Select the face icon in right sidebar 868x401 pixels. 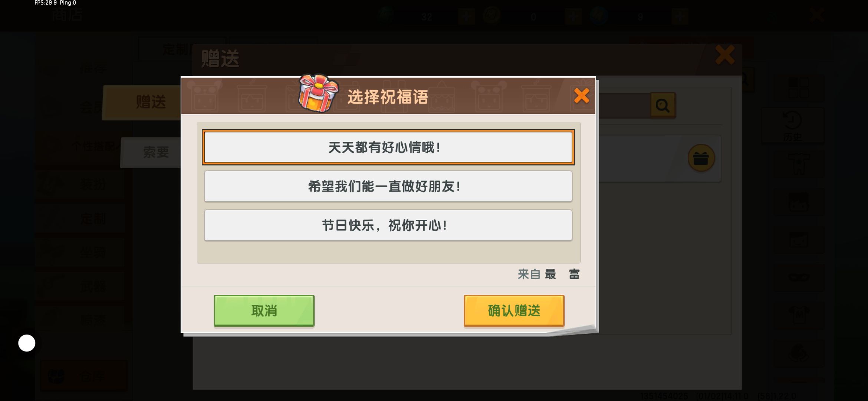click(x=799, y=202)
